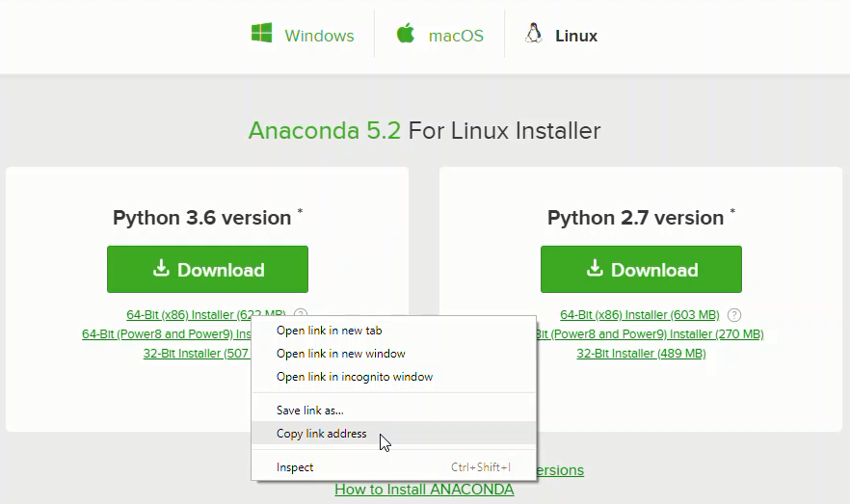850x504 pixels.
Task: Choose Inspect in the context menu
Action: coord(393,467)
